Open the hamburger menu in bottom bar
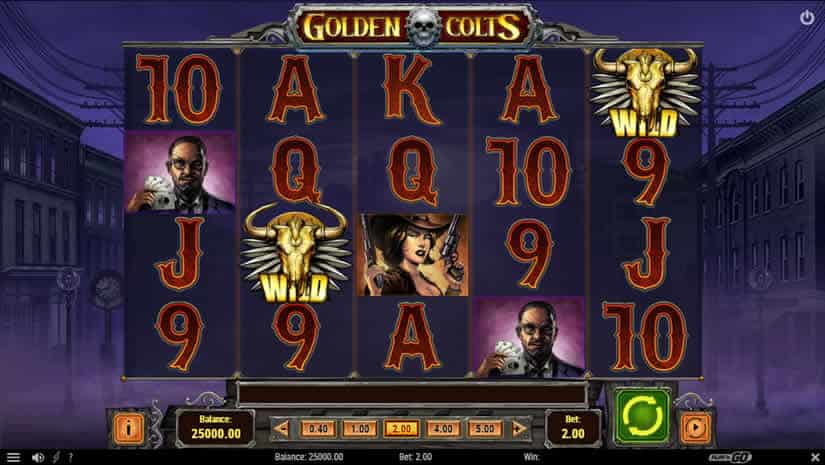The width and height of the screenshot is (825, 465). click(x=13, y=457)
